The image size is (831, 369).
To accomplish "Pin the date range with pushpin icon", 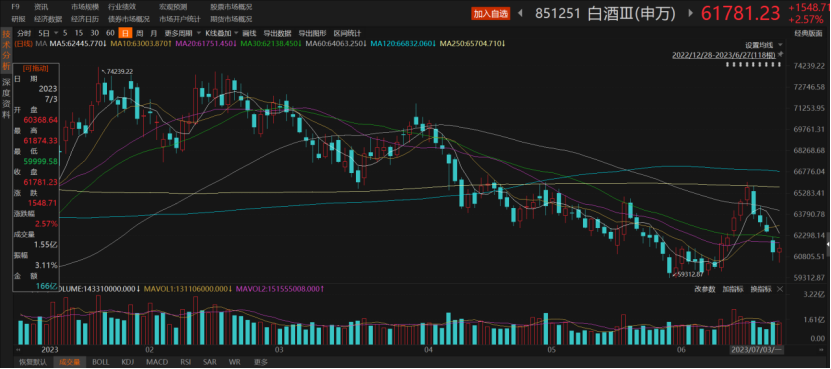I will 780,55.
